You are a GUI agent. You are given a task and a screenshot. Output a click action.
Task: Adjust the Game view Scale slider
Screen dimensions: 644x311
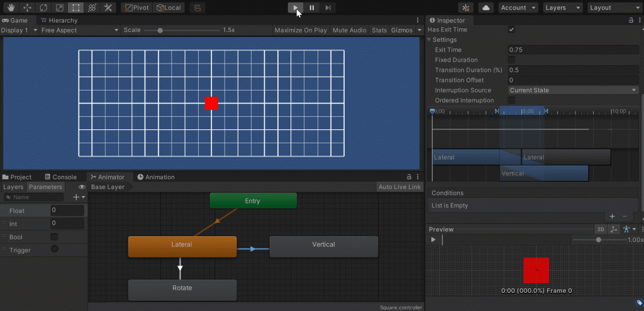pos(160,30)
